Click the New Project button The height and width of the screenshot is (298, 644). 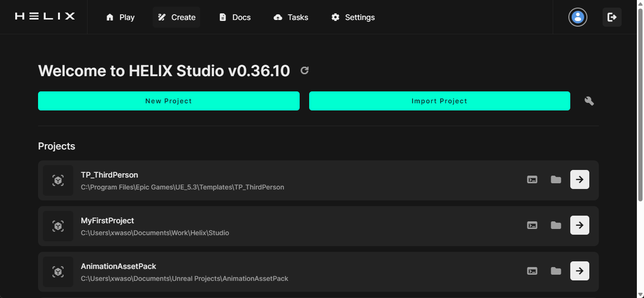click(x=168, y=101)
